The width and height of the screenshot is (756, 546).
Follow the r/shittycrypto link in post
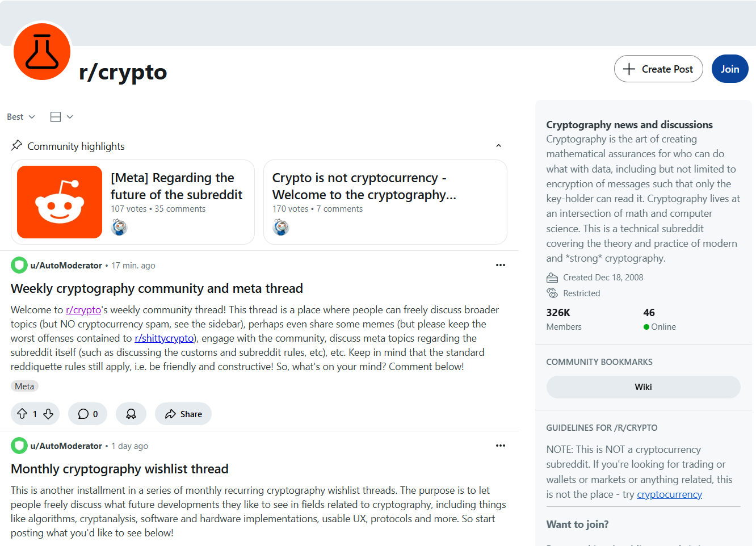click(x=165, y=338)
